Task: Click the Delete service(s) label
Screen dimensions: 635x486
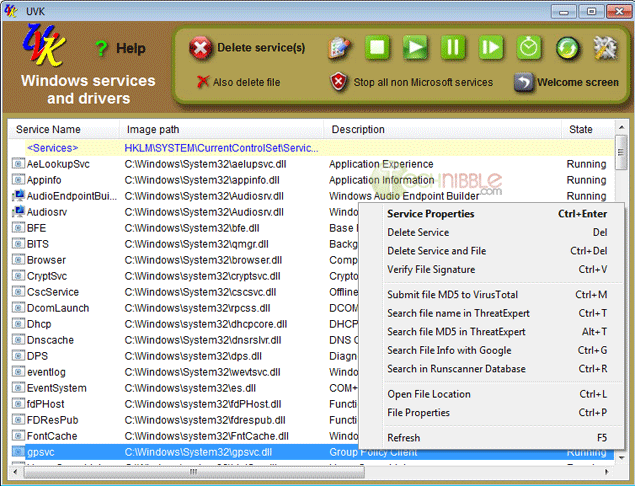Action: click(x=261, y=48)
